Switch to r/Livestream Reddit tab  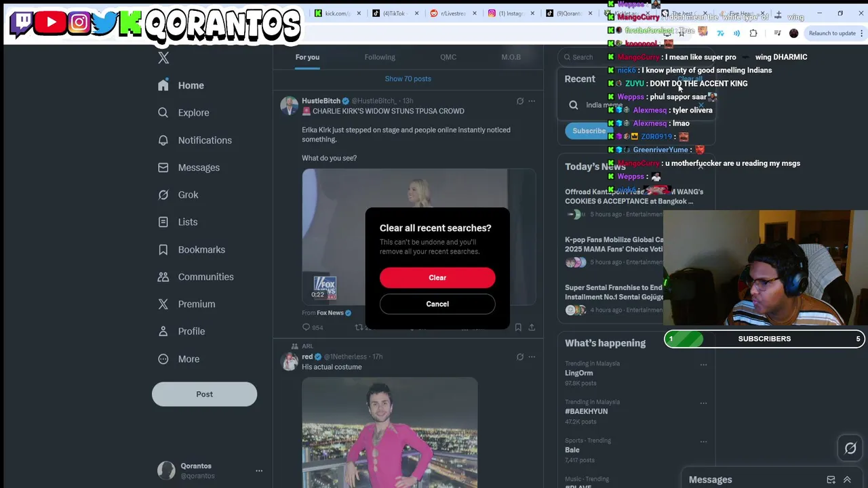click(x=452, y=14)
